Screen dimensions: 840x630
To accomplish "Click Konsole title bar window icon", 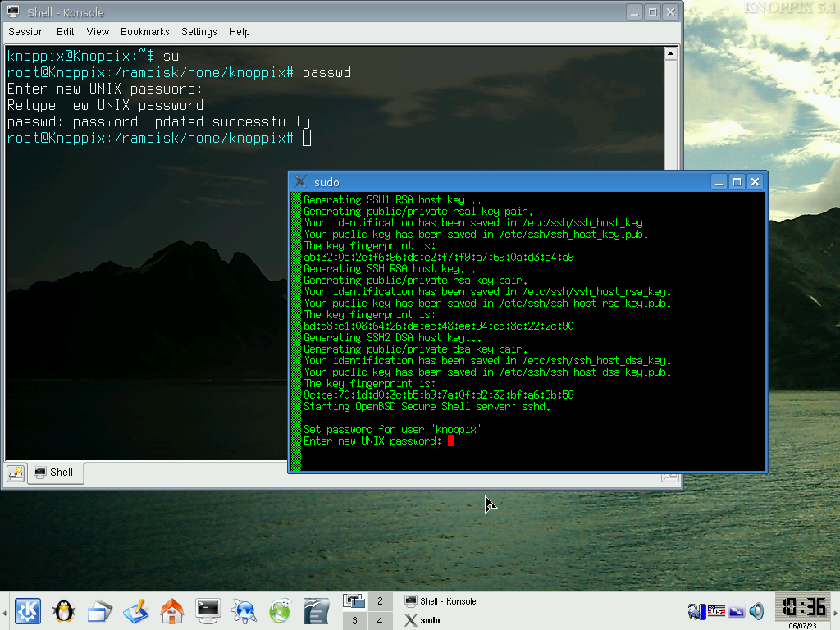I will coord(13,11).
